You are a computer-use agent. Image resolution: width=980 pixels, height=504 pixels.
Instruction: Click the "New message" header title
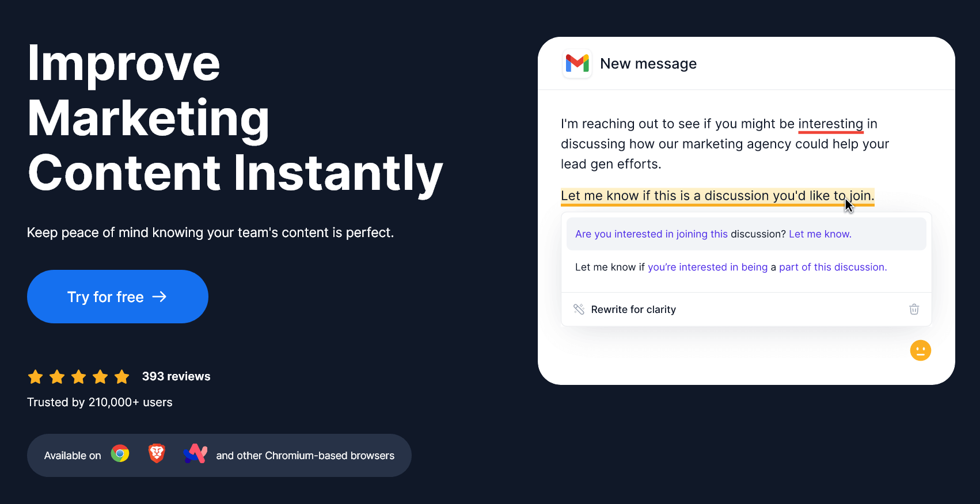(x=648, y=64)
